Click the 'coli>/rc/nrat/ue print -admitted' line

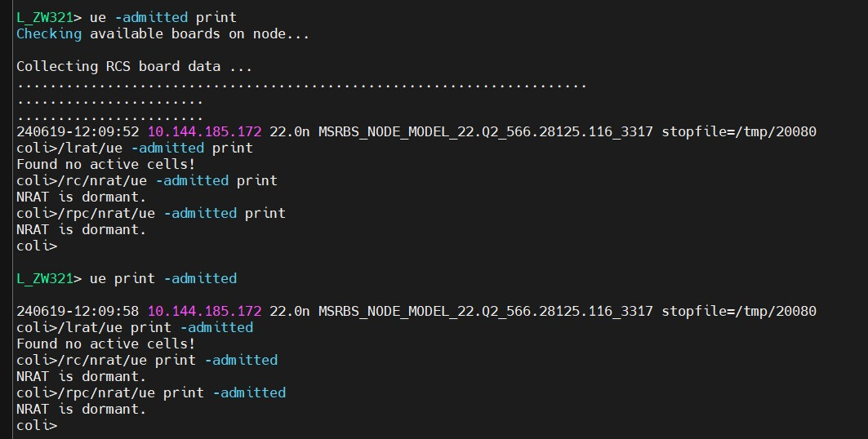(147, 361)
